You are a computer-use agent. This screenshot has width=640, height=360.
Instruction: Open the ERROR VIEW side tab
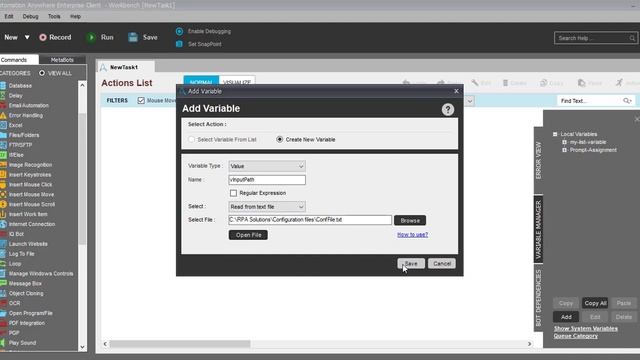538,160
